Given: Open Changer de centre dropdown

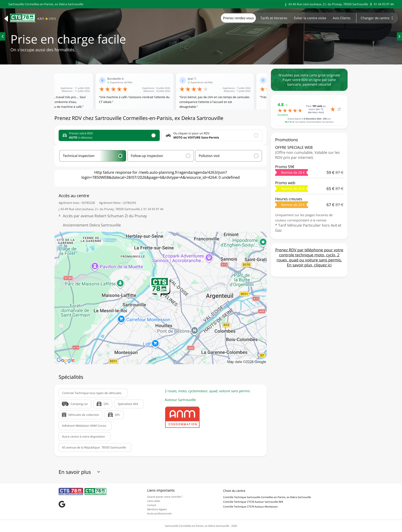Looking at the screenshot, I should (x=377, y=18).
